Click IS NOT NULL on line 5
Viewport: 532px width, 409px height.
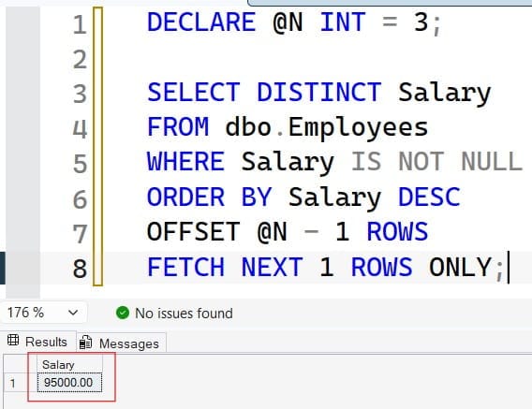(436, 161)
